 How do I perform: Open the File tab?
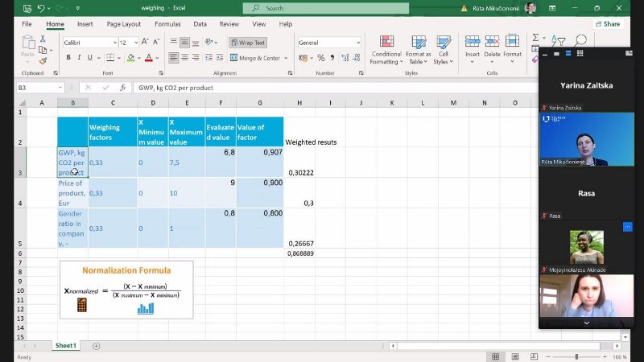[27, 24]
